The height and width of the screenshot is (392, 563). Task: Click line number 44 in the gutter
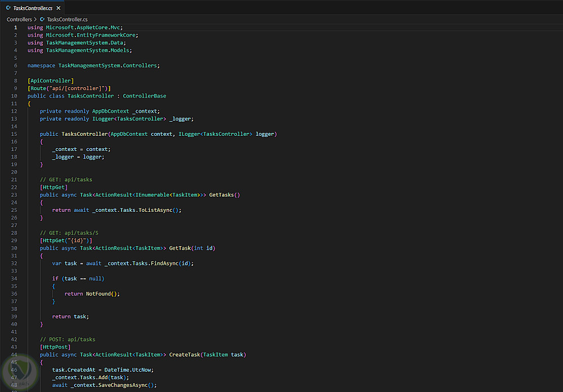point(14,355)
